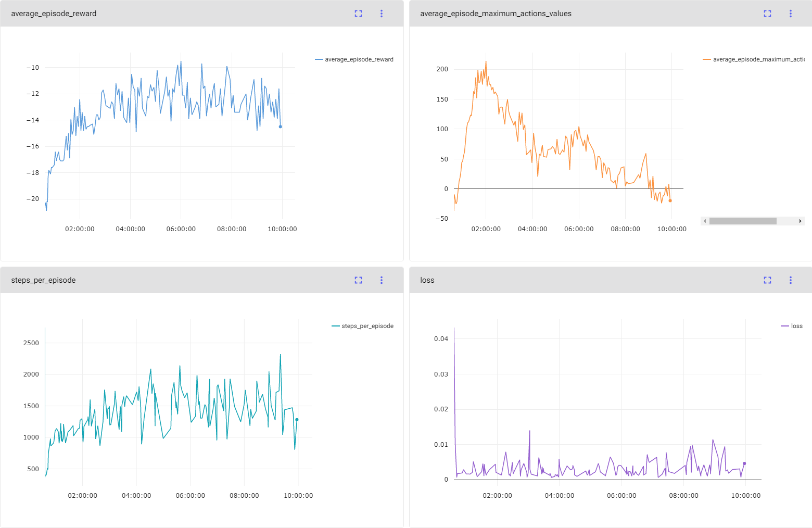Click the 0.04 y-axis label on loss chart

[441, 339]
